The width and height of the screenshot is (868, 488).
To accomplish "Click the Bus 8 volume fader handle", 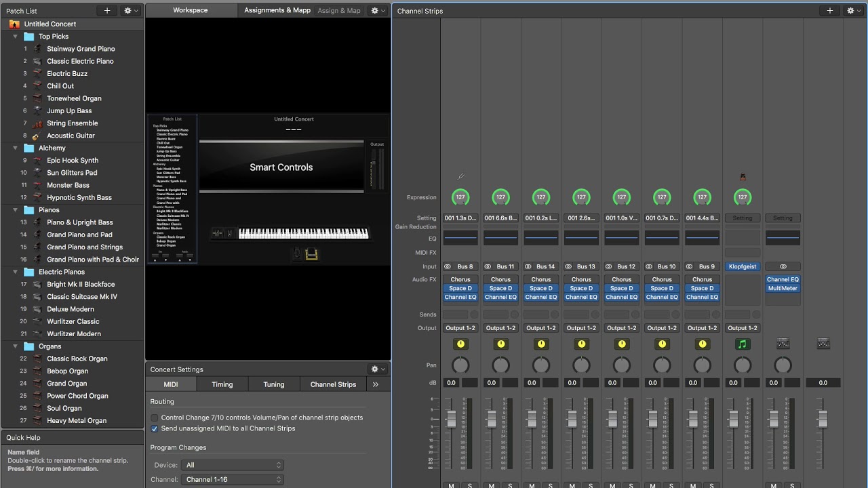I will 451,419.
